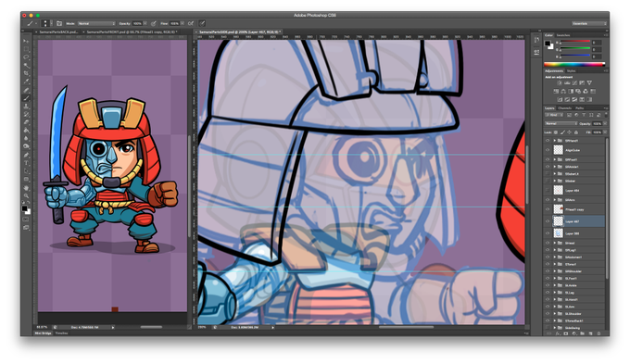This screenshot has height=364, width=630.
Task: Open the layer filter Kind dropdown
Action: point(554,115)
